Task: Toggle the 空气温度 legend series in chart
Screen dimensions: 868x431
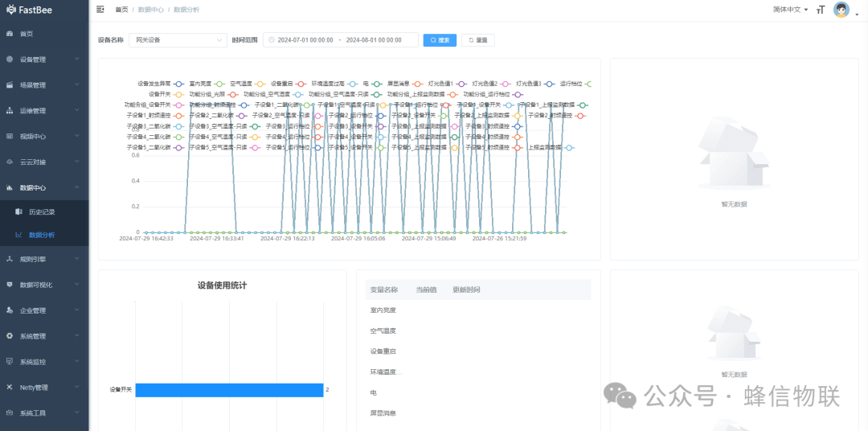Action: (248, 84)
